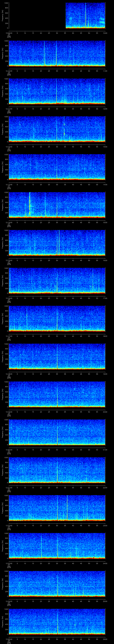Screen dimensions: 114x644
Task: Select the spectrogram panel for minute 12:13
Action: [57, 167]
